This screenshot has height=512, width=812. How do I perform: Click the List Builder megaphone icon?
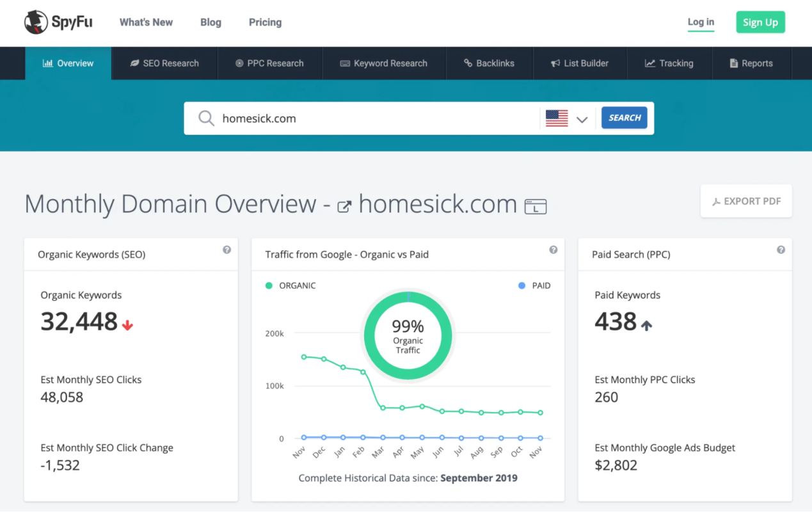(x=555, y=63)
